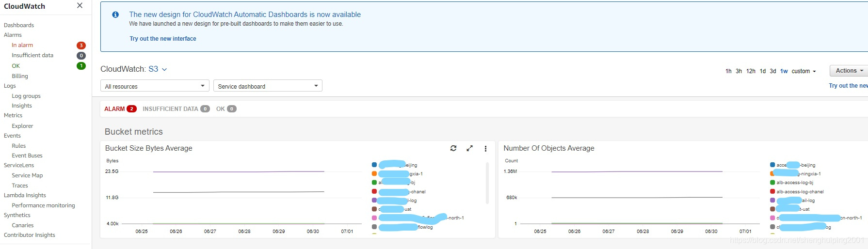
Task: Toggle pink cn-north-1 swatch in Objects legend
Action: [x=772, y=218]
